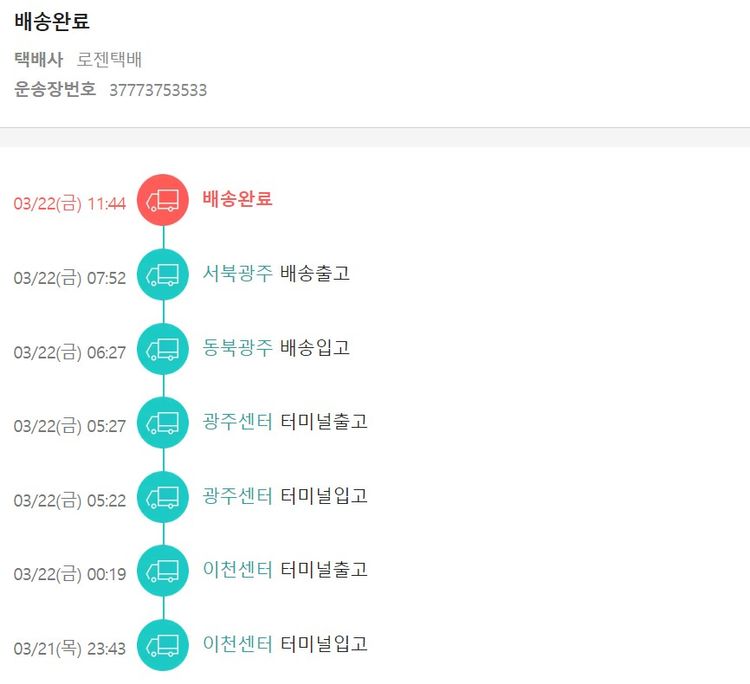Image resolution: width=750 pixels, height=684 pixels.
Task: Open the 동북광주 location link
Action: tap(237, 347)
